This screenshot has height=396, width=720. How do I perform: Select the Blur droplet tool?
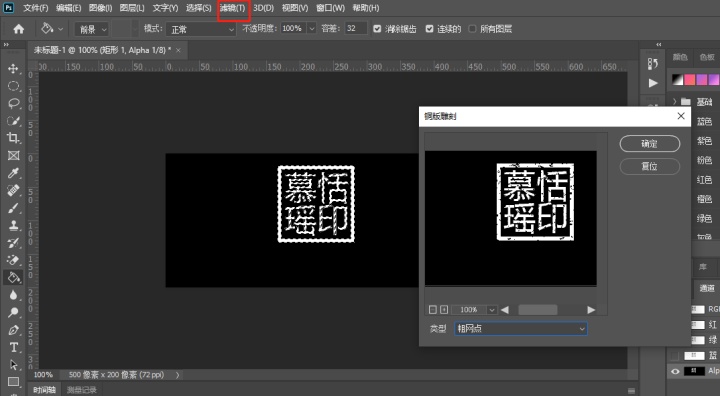click(x=13, y=295)
